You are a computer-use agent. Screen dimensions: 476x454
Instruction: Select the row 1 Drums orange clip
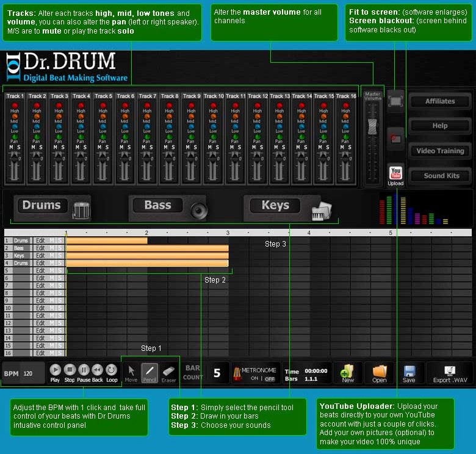[x=107, y=240]
